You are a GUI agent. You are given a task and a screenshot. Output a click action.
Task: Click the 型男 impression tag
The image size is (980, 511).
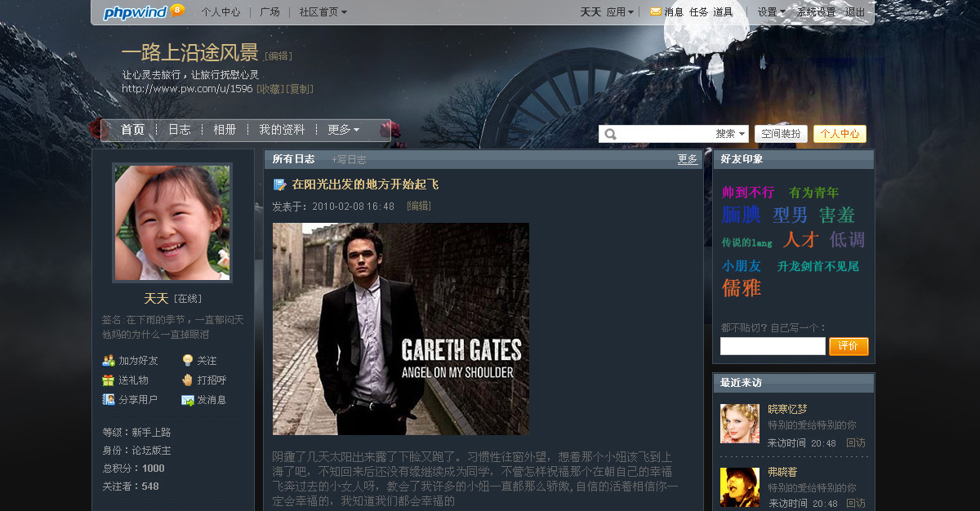pos(790,215)
